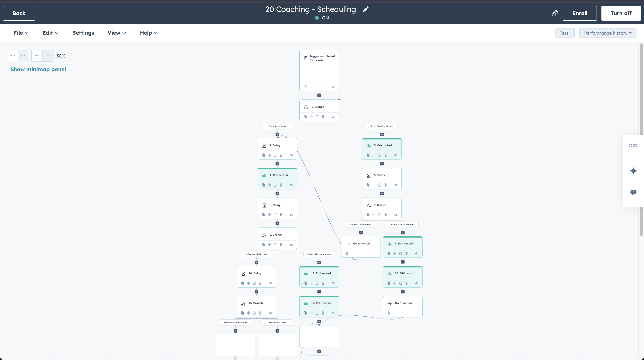The width and height of the screenshot is (644, 360).
Task: Click the copy icon on 7. Branch
Action: (368, 215)
